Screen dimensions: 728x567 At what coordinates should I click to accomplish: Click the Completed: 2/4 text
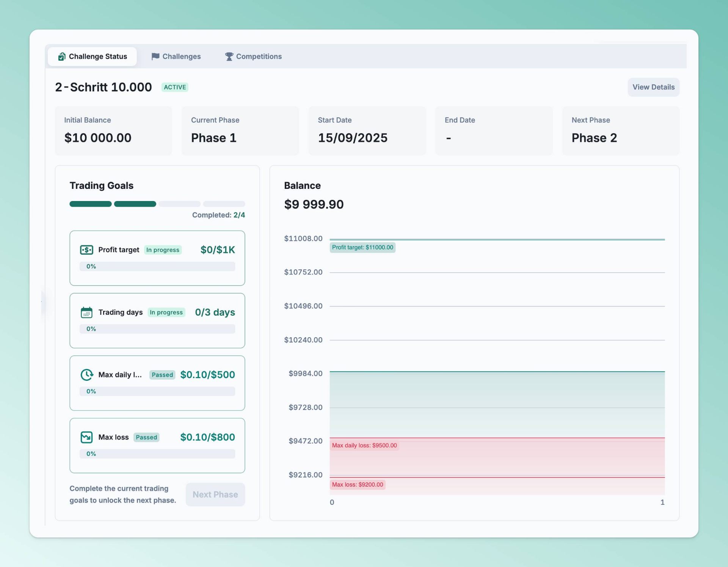pos(218,215)
